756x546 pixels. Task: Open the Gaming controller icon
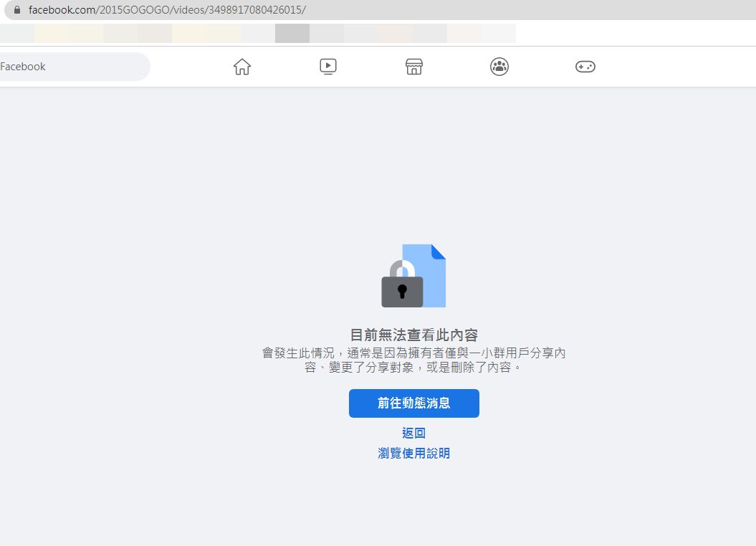pyautogui.click(x=585, y=67)
